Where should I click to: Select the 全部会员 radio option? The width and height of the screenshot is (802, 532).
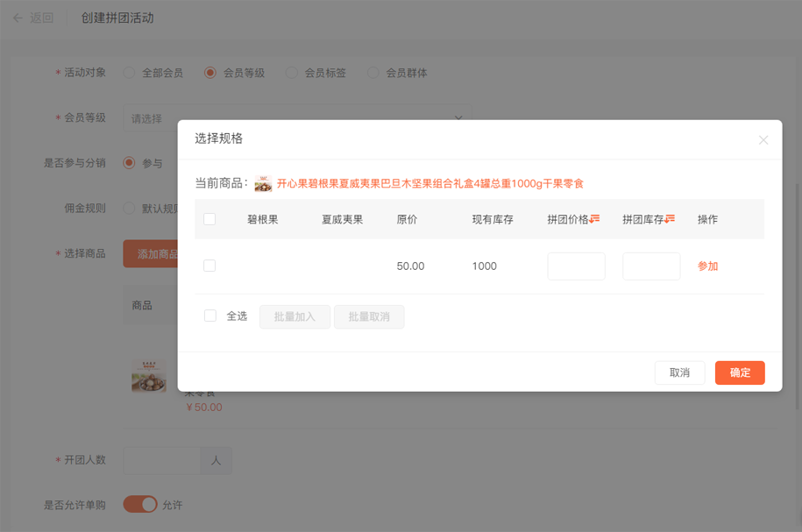coord(130,73)
